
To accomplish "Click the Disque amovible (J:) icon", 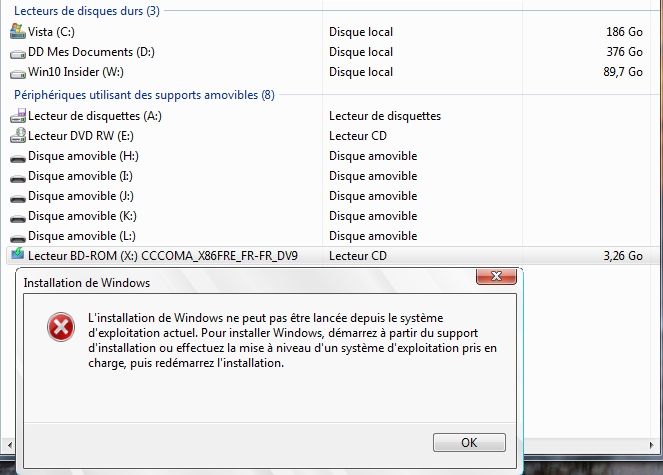I will pos(18,198).
